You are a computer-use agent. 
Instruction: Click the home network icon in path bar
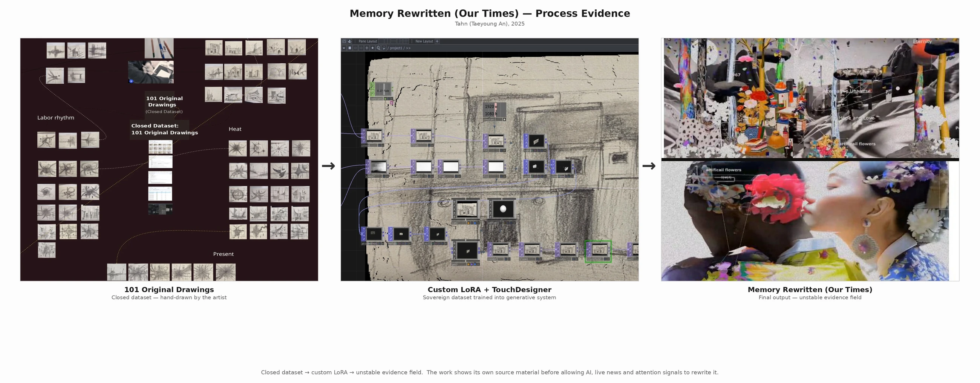click(384, 48)
